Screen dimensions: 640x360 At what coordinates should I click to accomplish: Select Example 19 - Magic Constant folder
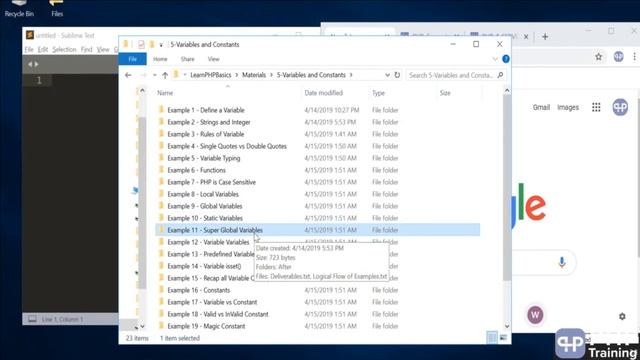pos(206,326)
